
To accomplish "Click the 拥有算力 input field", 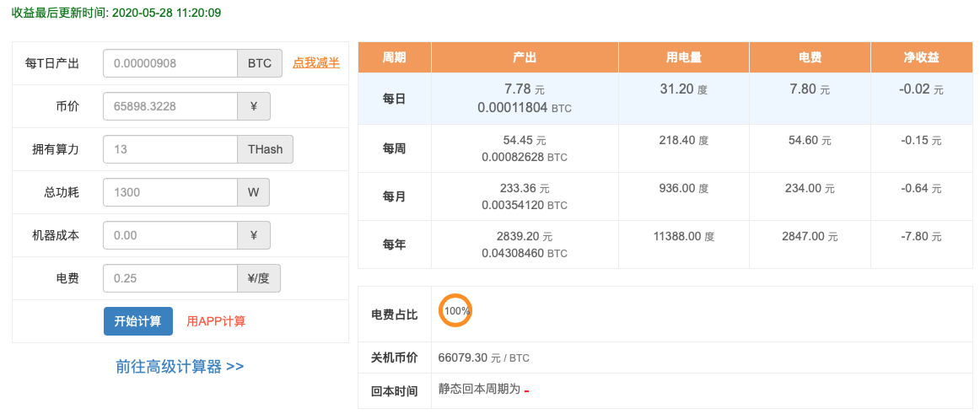I will (x=170, y=149).
